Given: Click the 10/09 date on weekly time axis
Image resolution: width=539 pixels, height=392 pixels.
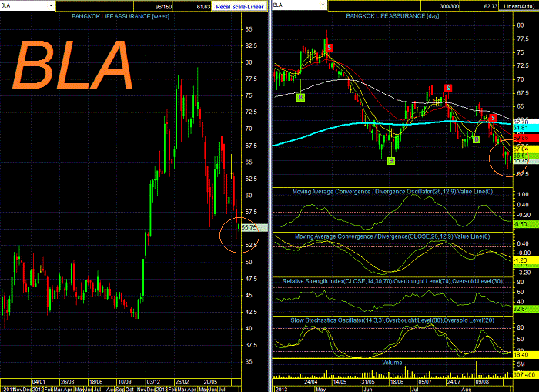Looking at the screenshot, I should (x=125, y=382).
